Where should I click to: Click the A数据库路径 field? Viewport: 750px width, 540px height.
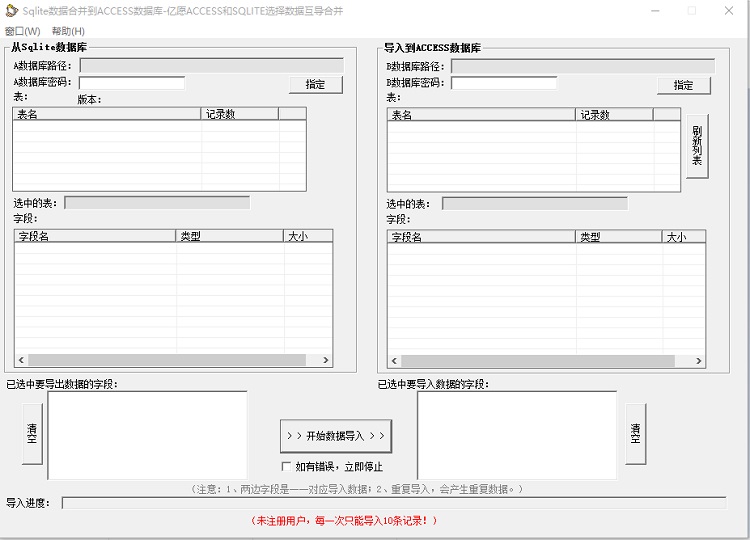click(x=211, y=66)
